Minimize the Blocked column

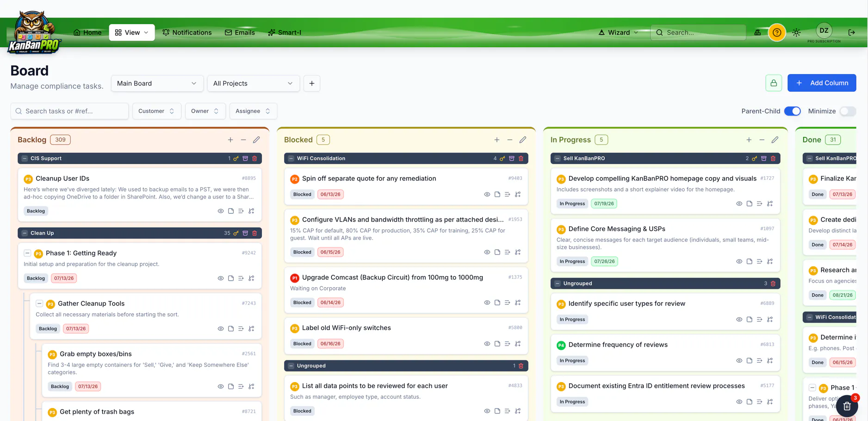(510, 140)
